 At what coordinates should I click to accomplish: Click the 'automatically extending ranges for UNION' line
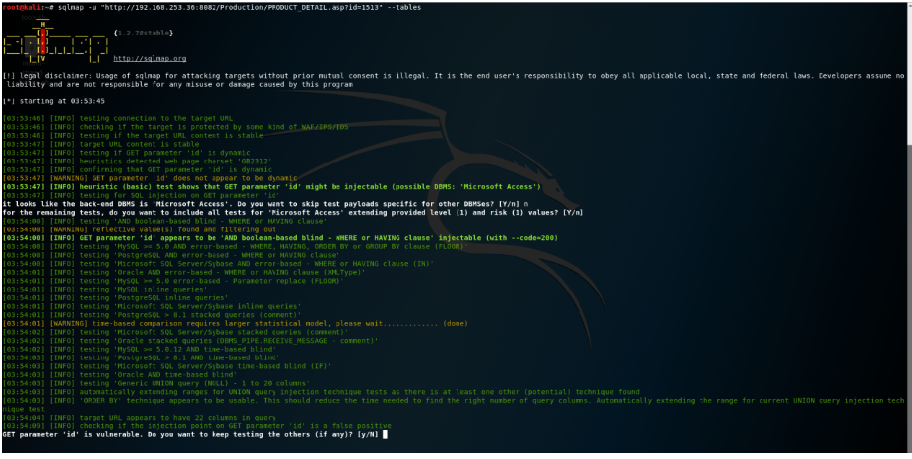(321, 392)
